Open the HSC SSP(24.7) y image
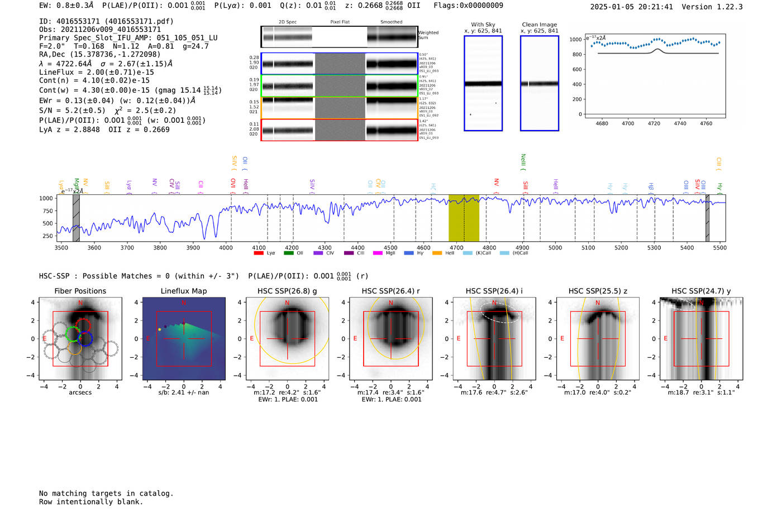The height and width of the screenshot is (532, 782). point(702,339)
